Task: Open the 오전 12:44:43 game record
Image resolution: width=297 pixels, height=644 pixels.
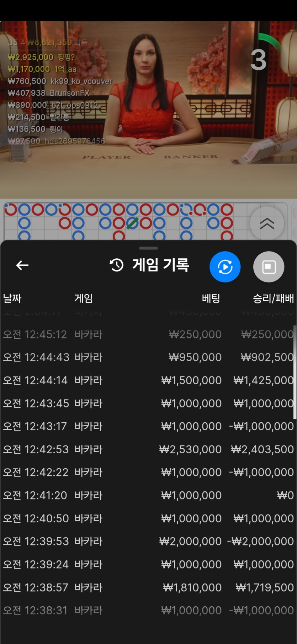Action: click(148, 357)
